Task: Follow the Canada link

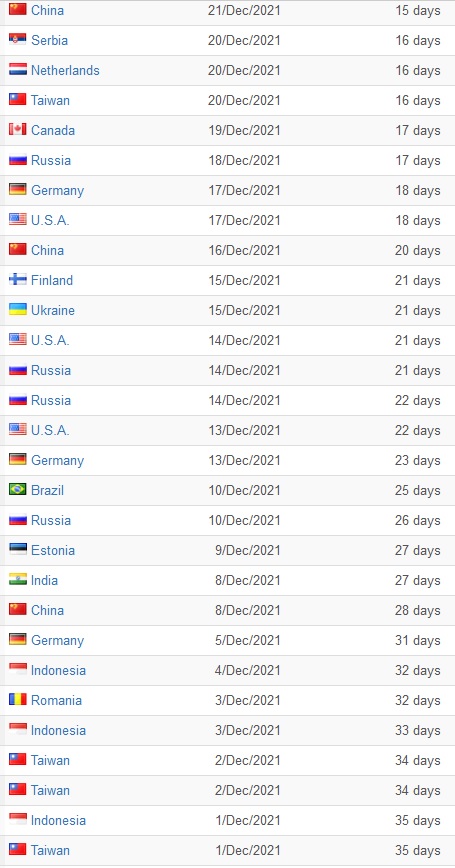Action: [x=53, y=130]
